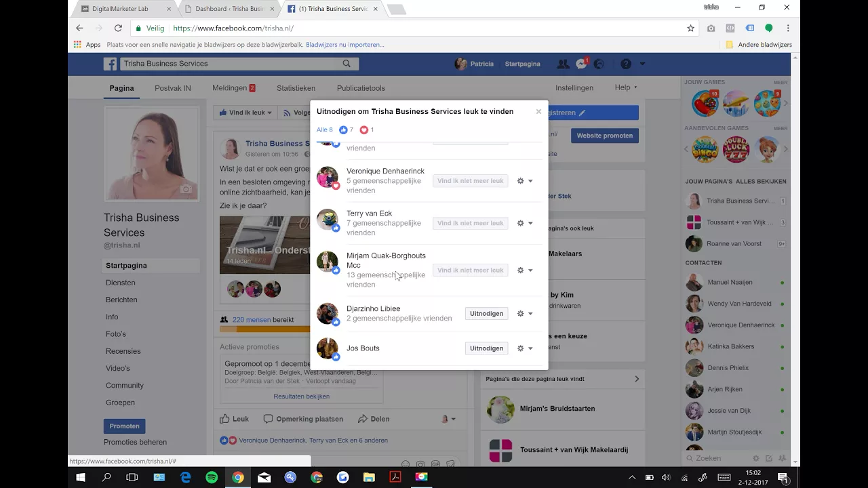
Task: Invite Jos Bouts to like page
Action: point(486,348)
